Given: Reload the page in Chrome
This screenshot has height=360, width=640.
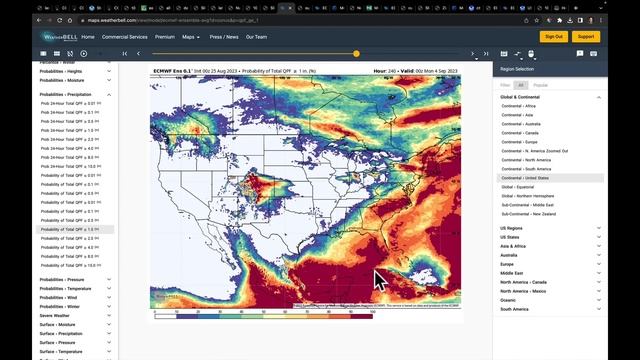Looking at the screenshot, I should (60, 20).
